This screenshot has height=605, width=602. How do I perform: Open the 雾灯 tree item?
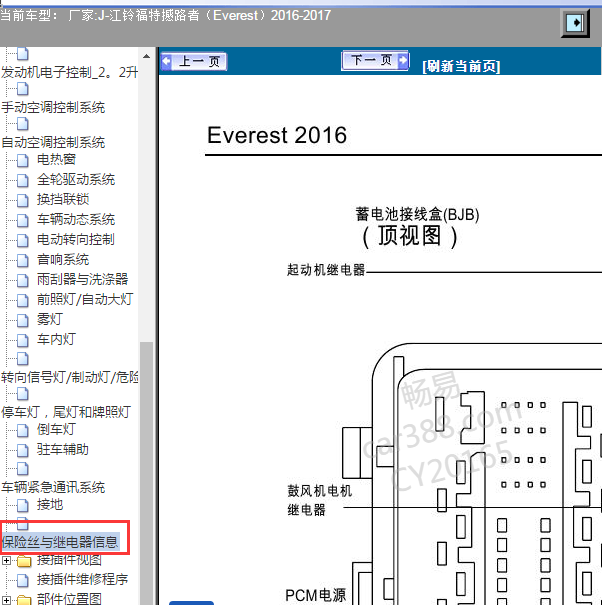click(x=50, y=319)
